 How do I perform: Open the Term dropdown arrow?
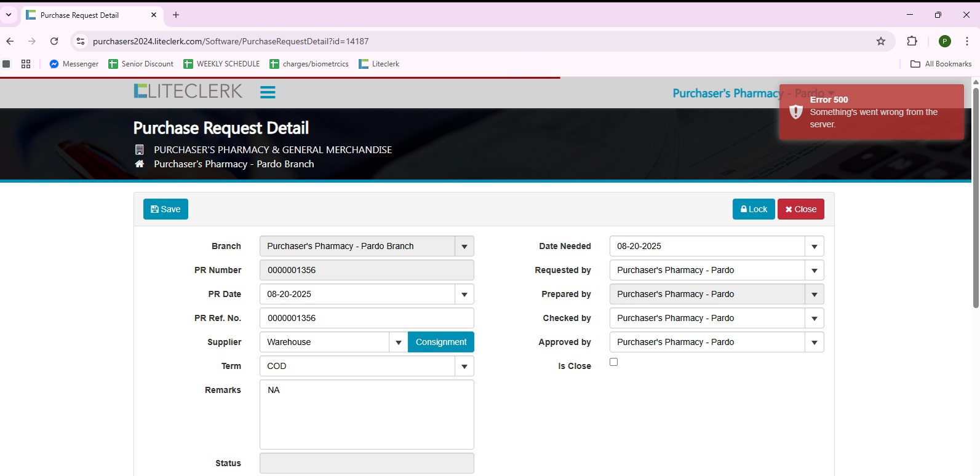[464, 366]
